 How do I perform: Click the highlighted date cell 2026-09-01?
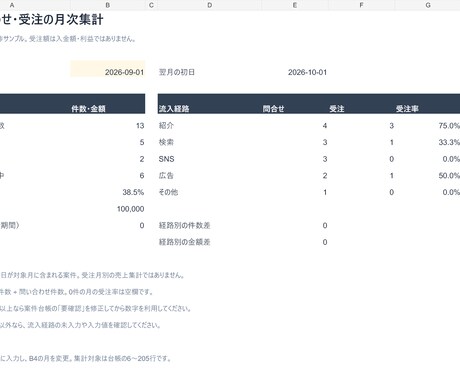coord(108,69)
